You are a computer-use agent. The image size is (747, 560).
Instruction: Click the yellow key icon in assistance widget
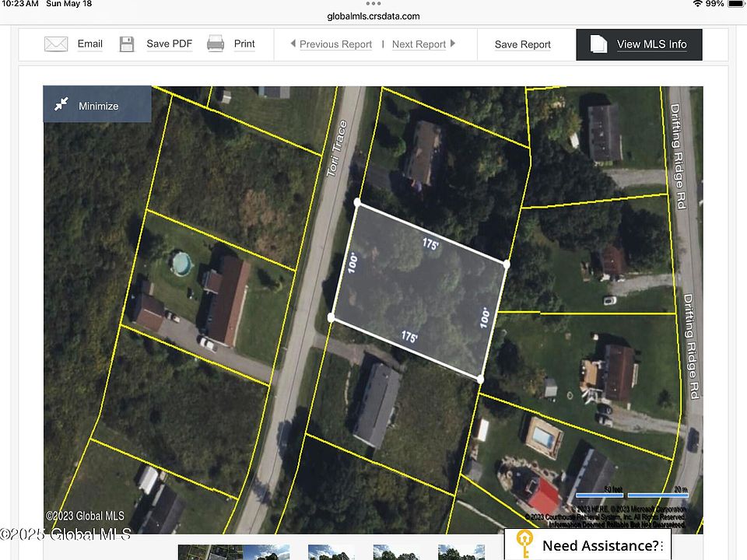point(524,544)
